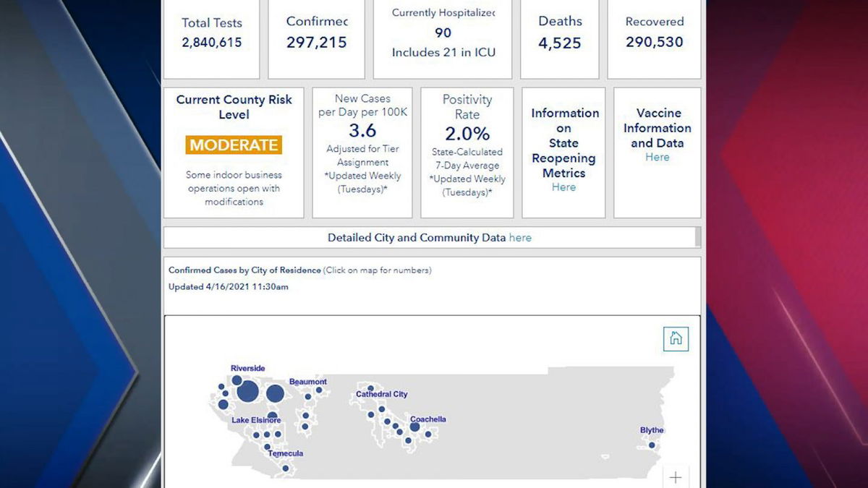The image size is (868, 488).
Task: Click the New Cases per Day 3.6 panel
Action: tap(362, 153)
